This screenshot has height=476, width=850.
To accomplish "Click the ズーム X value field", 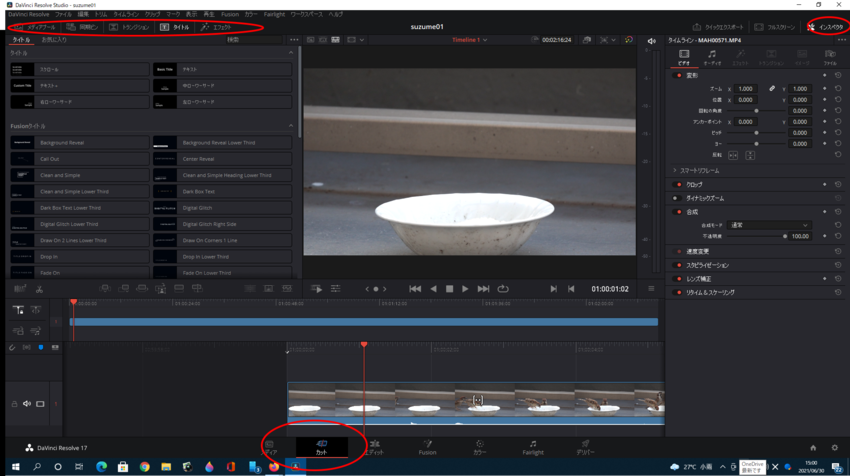I will 746,89.
